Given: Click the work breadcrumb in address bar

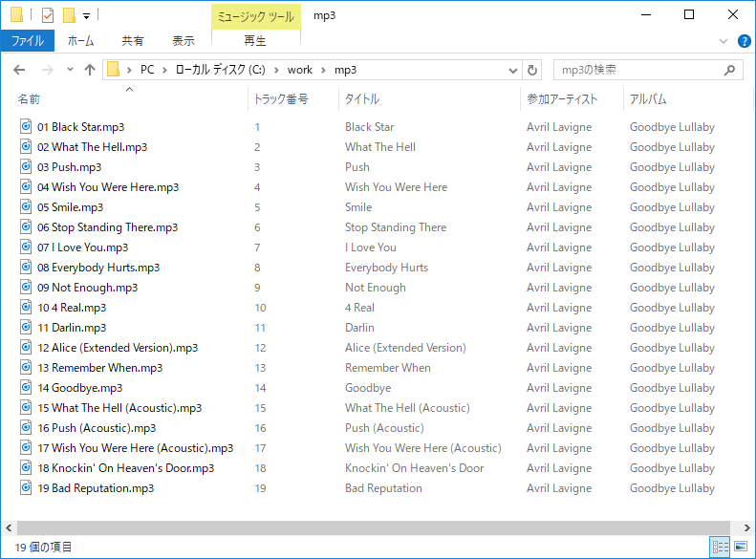Looking at the screenshot, I should (300, 70).
